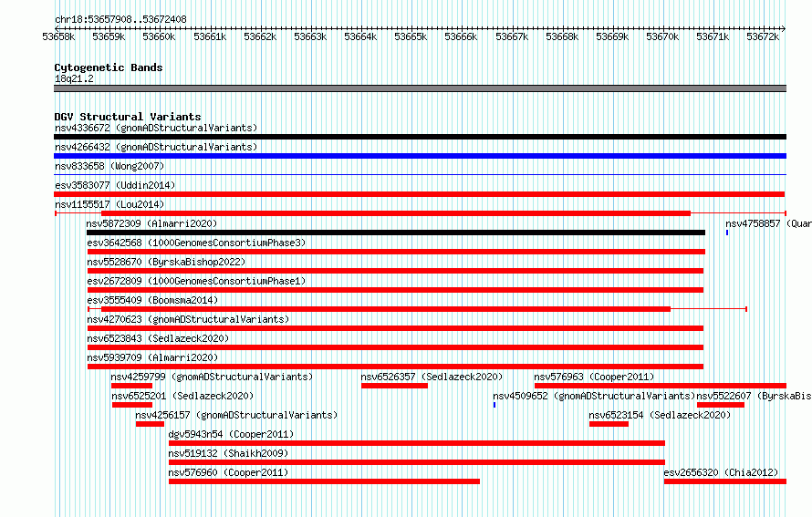Viewport: 812px width, 517px height.
Task: Select the red bar under nsv6523154
Action: [609, 424]
